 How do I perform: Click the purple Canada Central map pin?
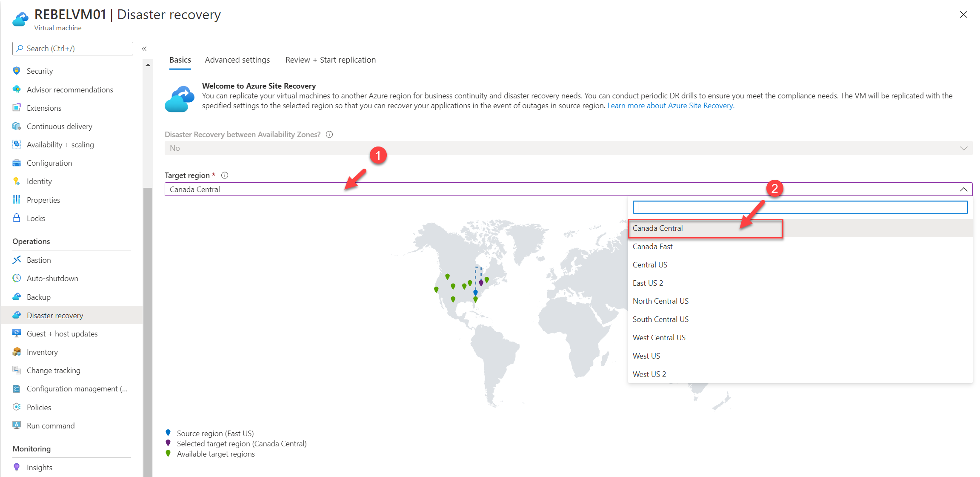(481, 283)
